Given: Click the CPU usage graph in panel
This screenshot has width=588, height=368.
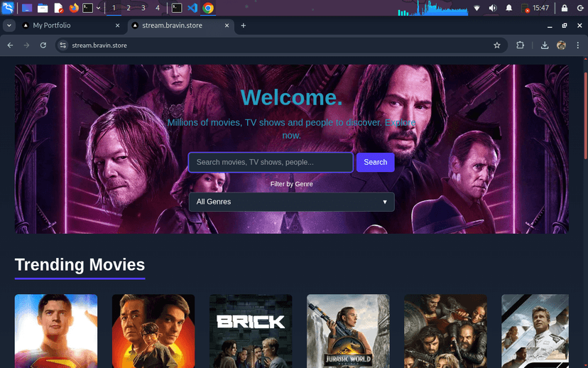Looking at the screenshot, I should point(432,9).
